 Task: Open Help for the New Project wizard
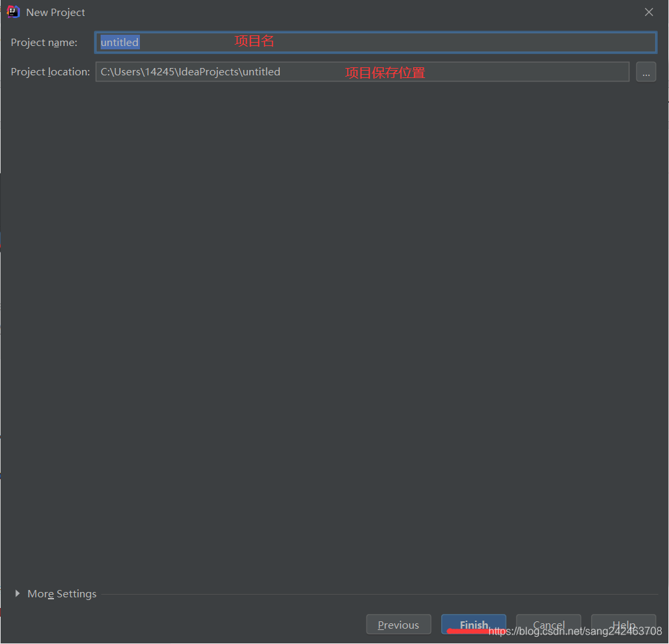pos(623,625)
